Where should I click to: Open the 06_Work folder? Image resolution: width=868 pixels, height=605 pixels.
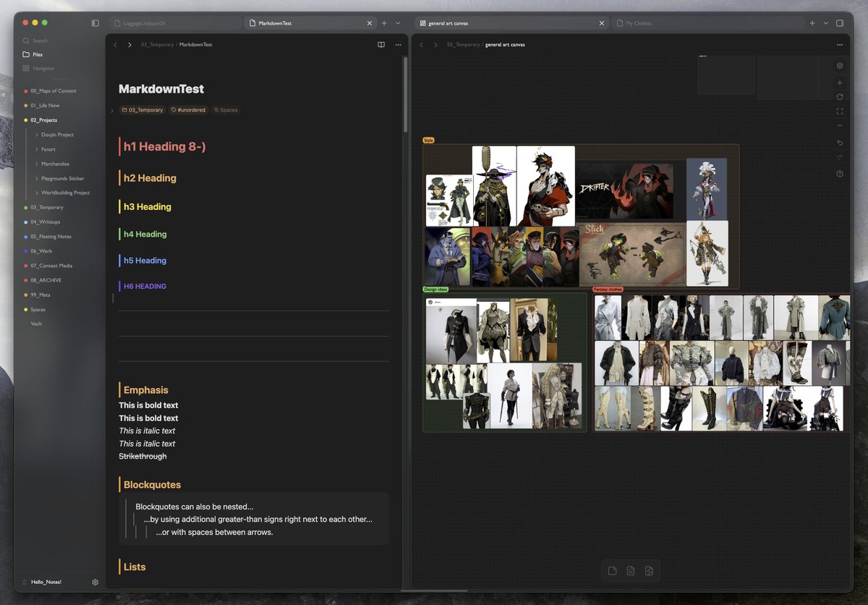coord(41,251)
